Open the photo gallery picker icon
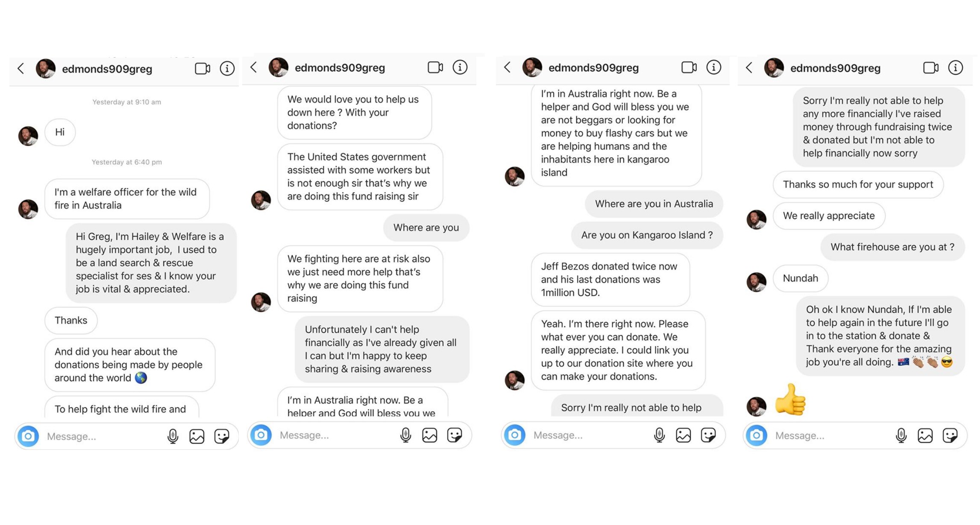 tap(197, 436)
